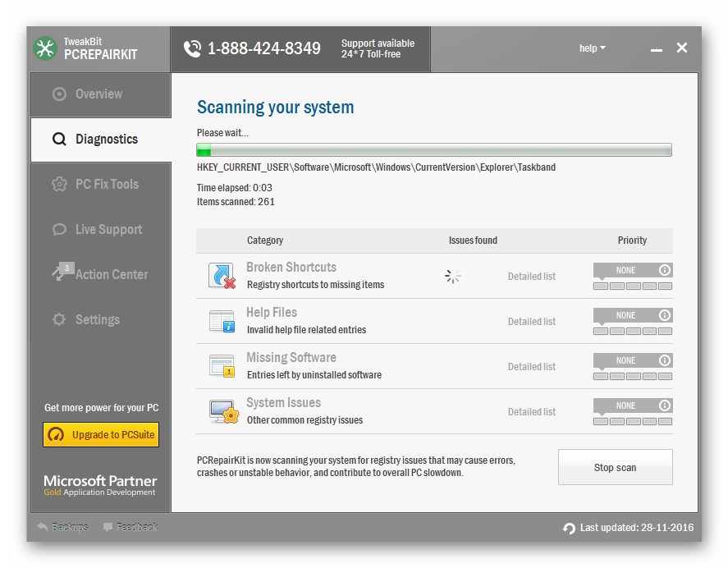Click the Issues found column header

(x=473, y=240)
